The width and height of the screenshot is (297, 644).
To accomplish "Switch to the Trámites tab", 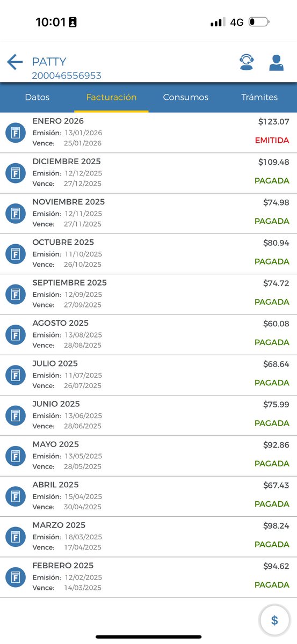I will pos(259,97).
